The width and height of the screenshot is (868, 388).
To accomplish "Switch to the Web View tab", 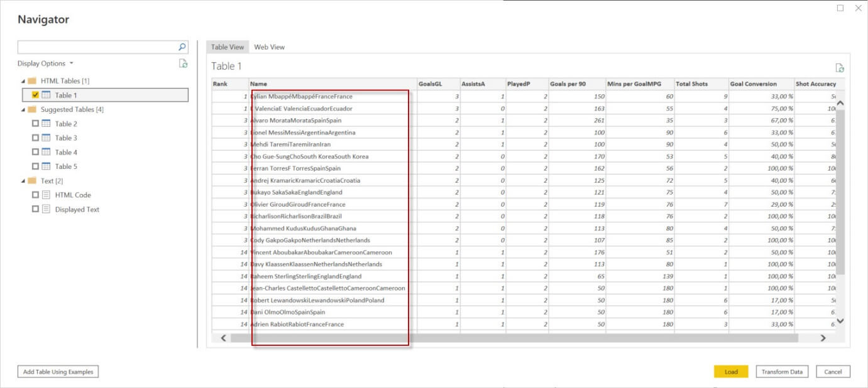I will click(269, 47).
